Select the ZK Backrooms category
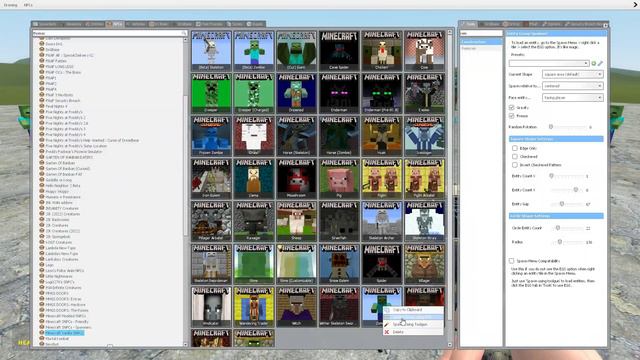640x360 pixels. click(57, 220)
